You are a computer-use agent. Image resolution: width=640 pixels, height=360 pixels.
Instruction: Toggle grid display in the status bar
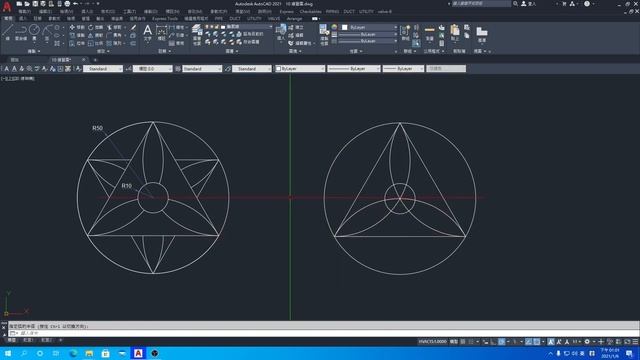click(x=462, y=342)
